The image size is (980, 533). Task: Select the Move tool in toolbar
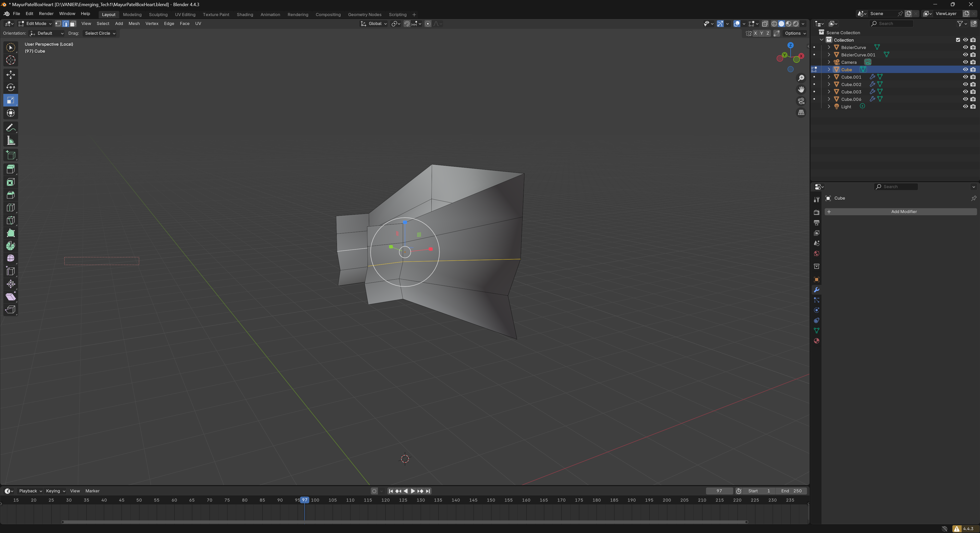(11, 75)
